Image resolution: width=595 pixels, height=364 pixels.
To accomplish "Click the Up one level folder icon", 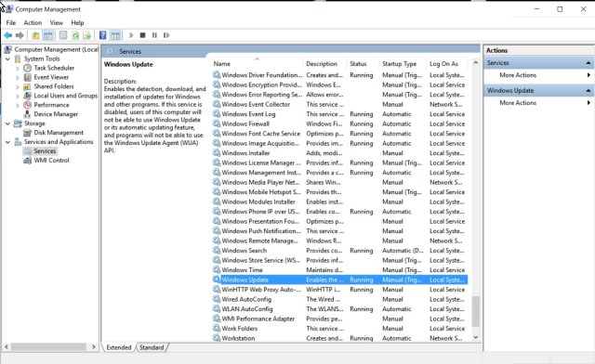I will (x=35, y=35).
